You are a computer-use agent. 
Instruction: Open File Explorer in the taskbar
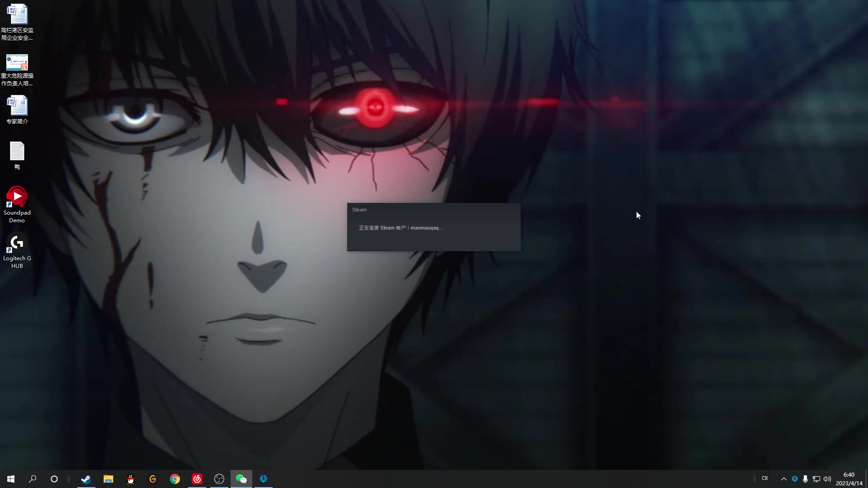[x=108, y=479]
